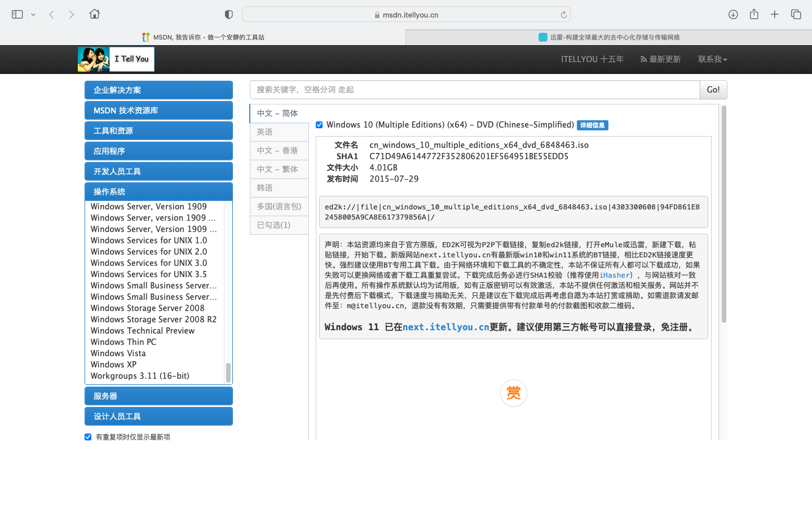Expand 开发人员工具 category
812x508 pixels.
(x=158, y=172)
